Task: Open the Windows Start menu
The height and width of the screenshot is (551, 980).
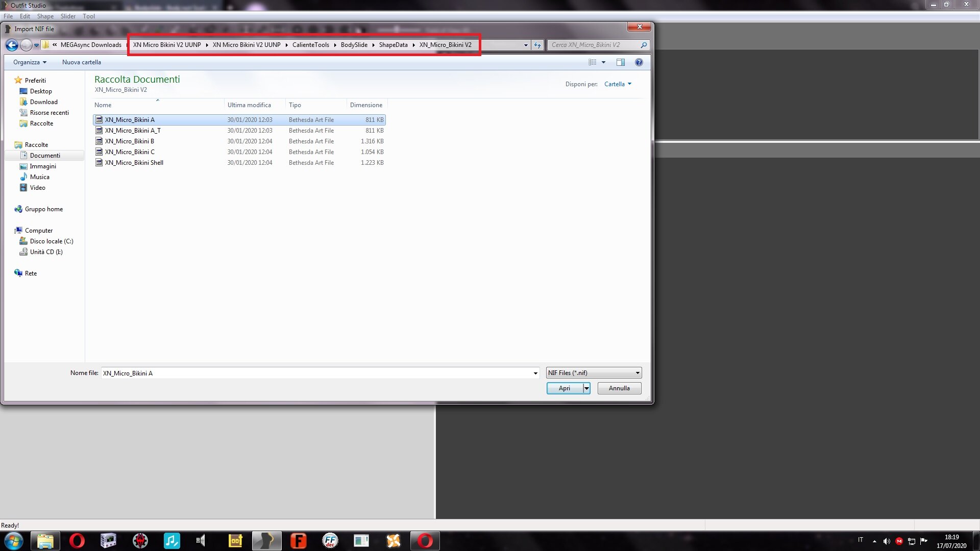Action: tap(14, 541)
